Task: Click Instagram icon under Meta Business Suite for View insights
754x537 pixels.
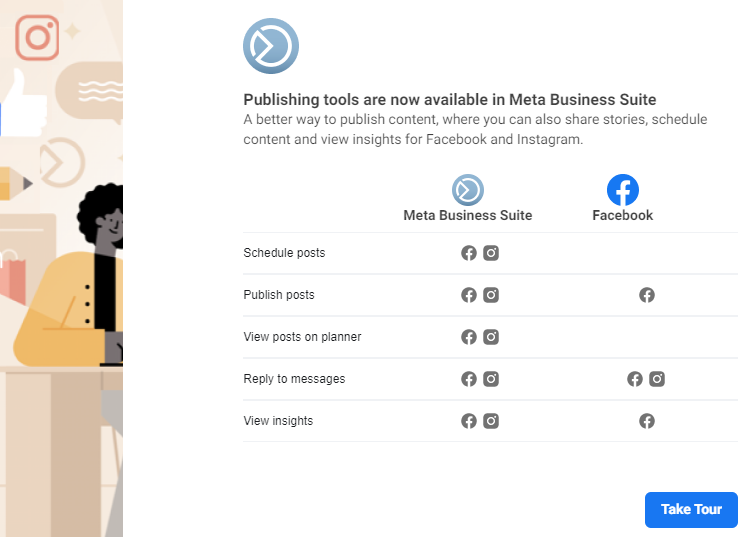Action: pyautogui.click(x=491, y=421)
